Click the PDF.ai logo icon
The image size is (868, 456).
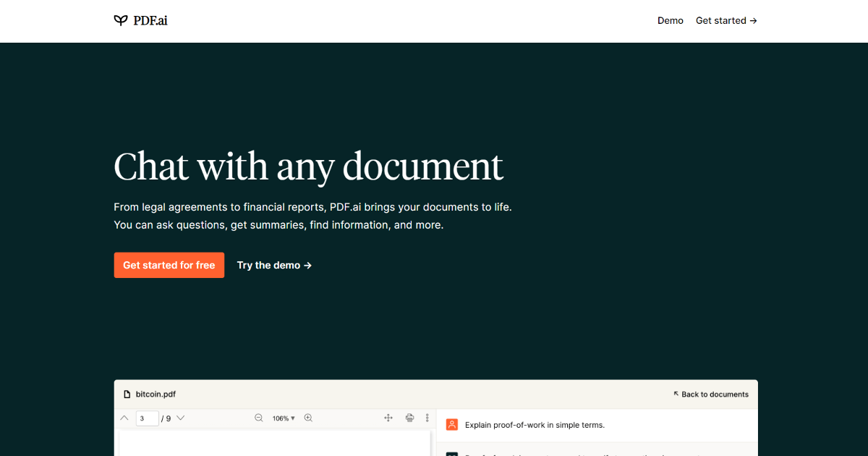coord(119,20)
